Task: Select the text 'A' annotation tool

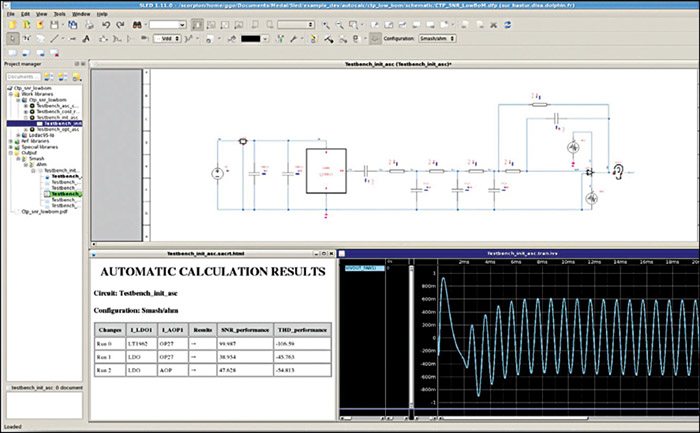Action: [87, 39]
